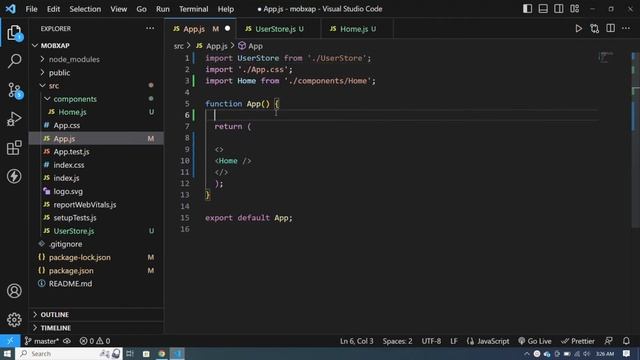Image resolution: width=640 pixels, height=360 pixels.
Task: Open notifications bell in status bar
Action: [x=626, y=341]
